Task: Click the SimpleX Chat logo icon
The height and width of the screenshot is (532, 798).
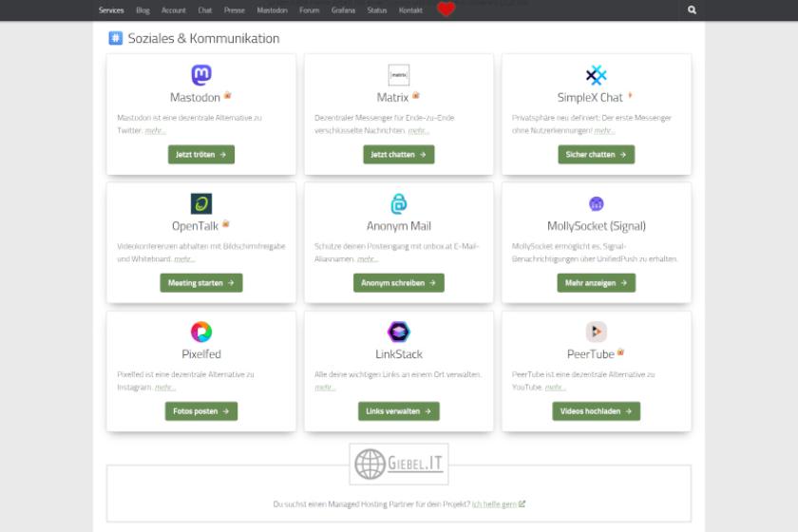Action: click(596, 75)
